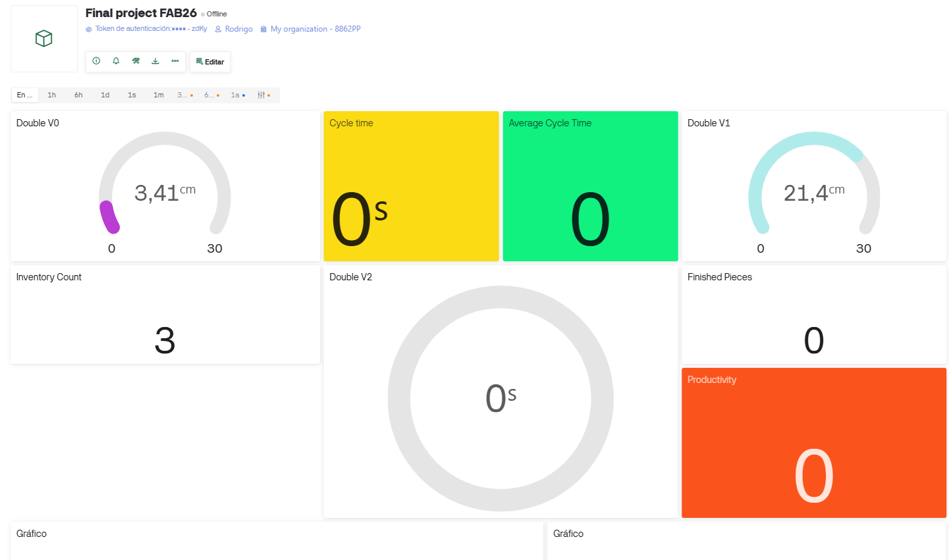Click the Finished Pieces label

tap(720, 277)
